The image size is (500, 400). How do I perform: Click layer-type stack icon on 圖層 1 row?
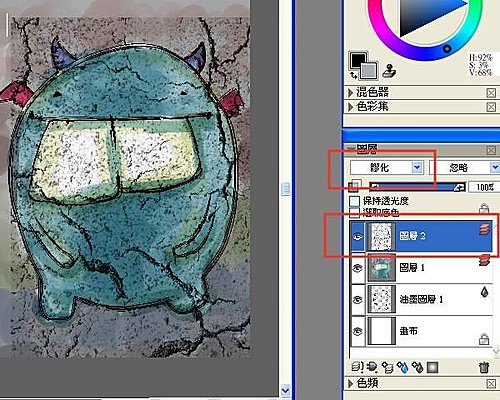[485, 260]
